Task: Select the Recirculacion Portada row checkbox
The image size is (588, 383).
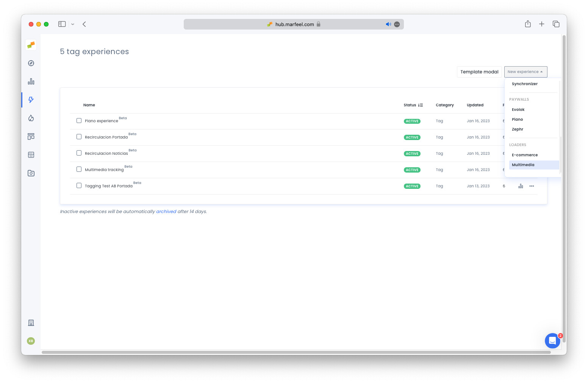Action: pyautogui.click(x=79, y=137)
